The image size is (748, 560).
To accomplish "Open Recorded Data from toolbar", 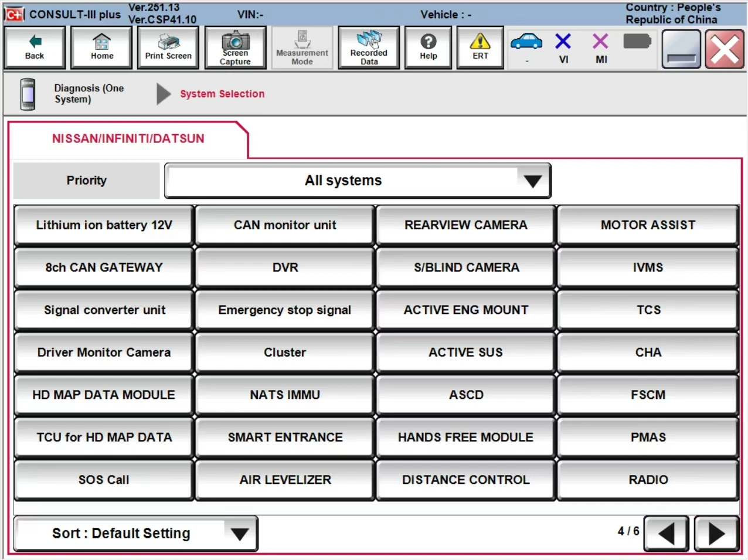I will tap(369, 47).
